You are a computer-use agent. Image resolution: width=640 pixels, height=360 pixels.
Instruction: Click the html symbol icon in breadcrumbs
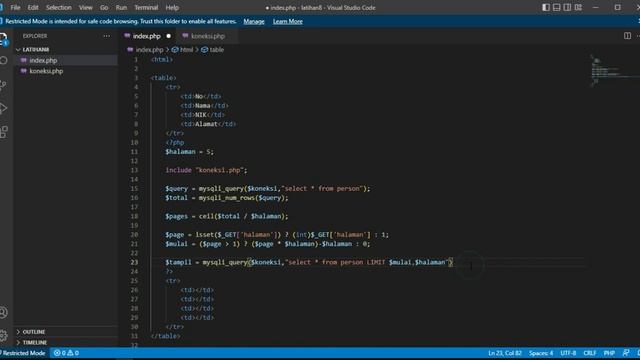click(x=175, y=50)
